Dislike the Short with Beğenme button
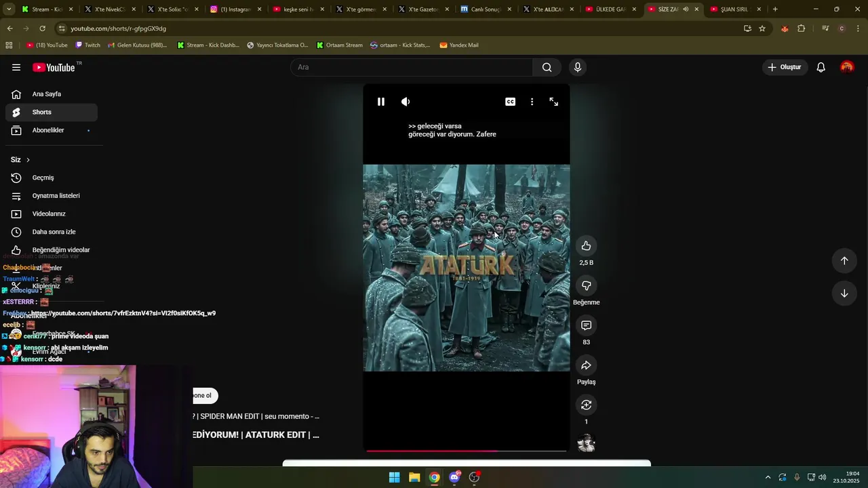 pyautogui.click(x=587, y=285)
